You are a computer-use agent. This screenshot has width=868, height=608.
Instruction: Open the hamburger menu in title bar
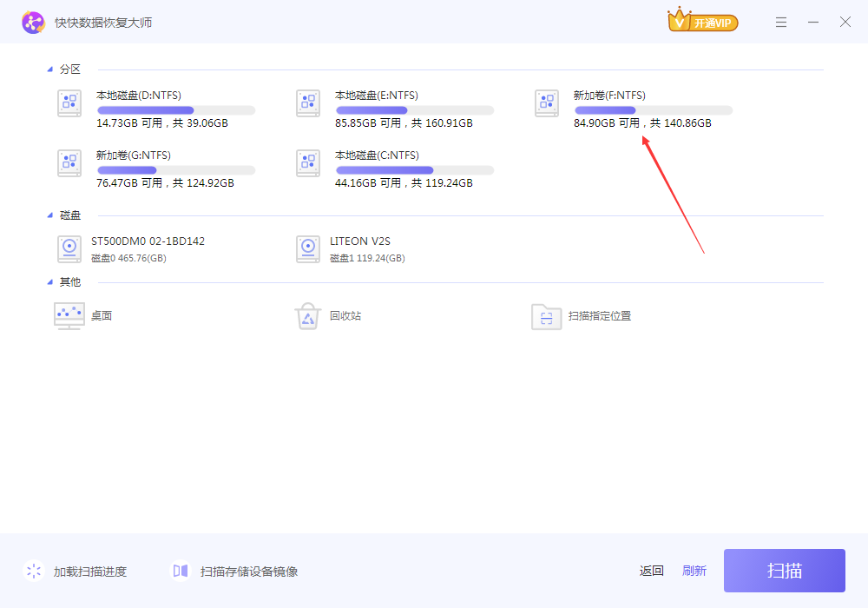point(781,23)
